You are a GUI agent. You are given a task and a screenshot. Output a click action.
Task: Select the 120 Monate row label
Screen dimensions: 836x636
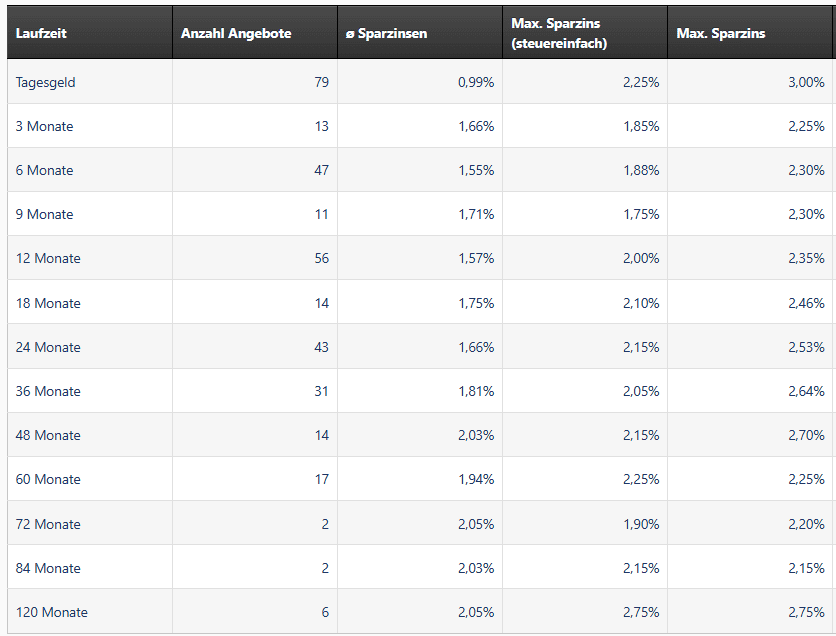pyautogui.click(x=52, y=612)
